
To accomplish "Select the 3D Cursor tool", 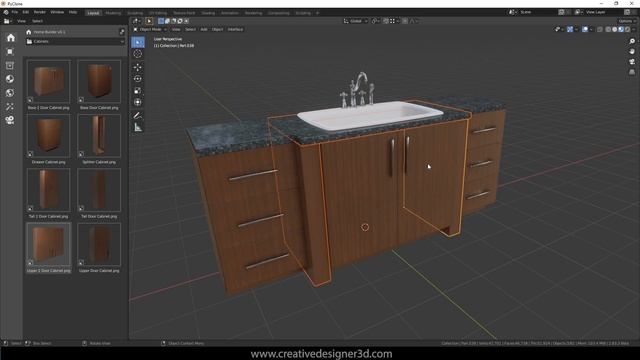I will (138, 54).
